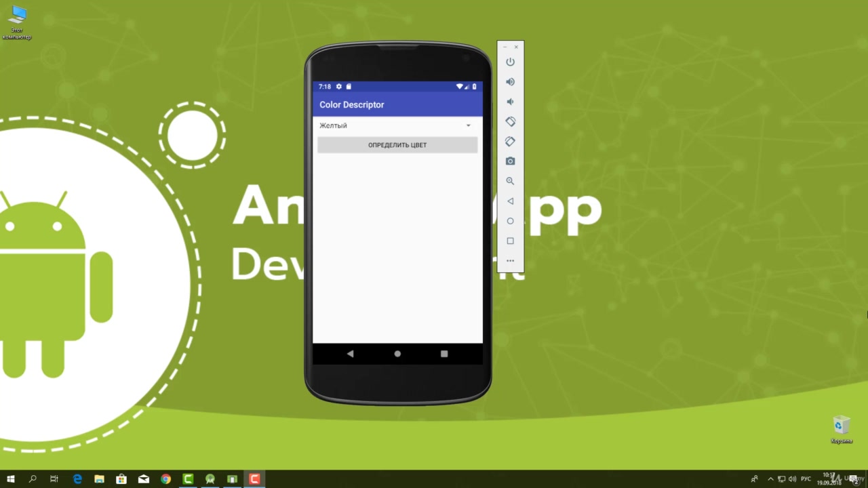
Task: Click the emulator volume down icon
Action: (x=510, y=102)
